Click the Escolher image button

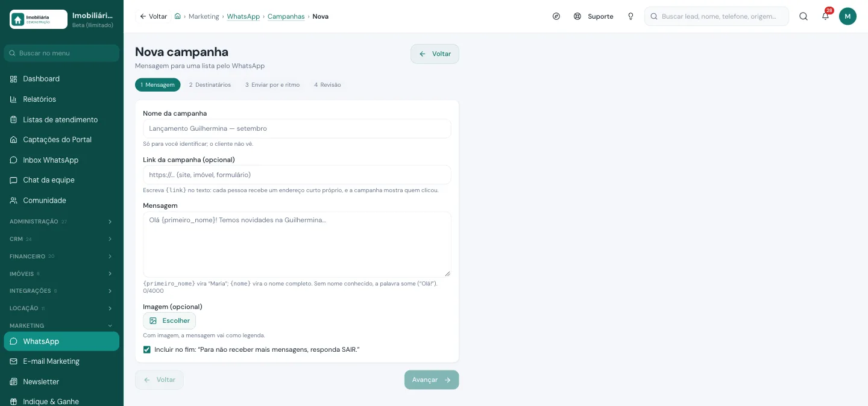[169, 320]
